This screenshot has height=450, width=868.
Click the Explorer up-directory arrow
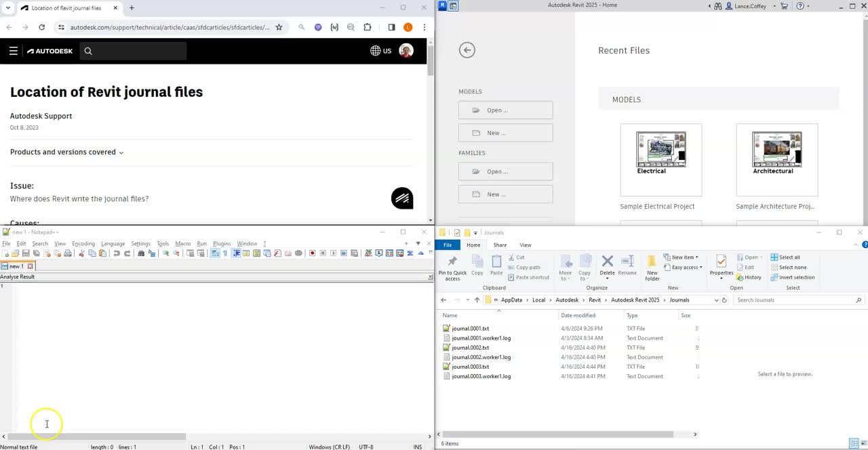pos(477,300)
